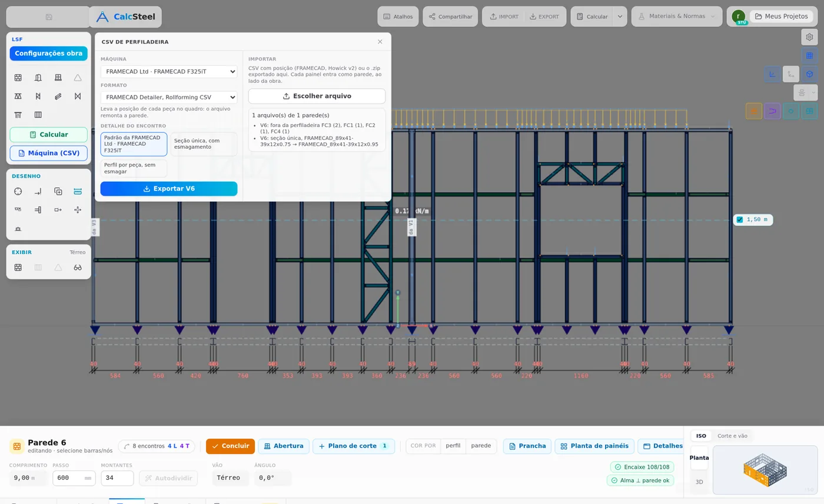
Task: Uncheck the 1,50 m height line checkbox
Action: (x=740, y=220)
